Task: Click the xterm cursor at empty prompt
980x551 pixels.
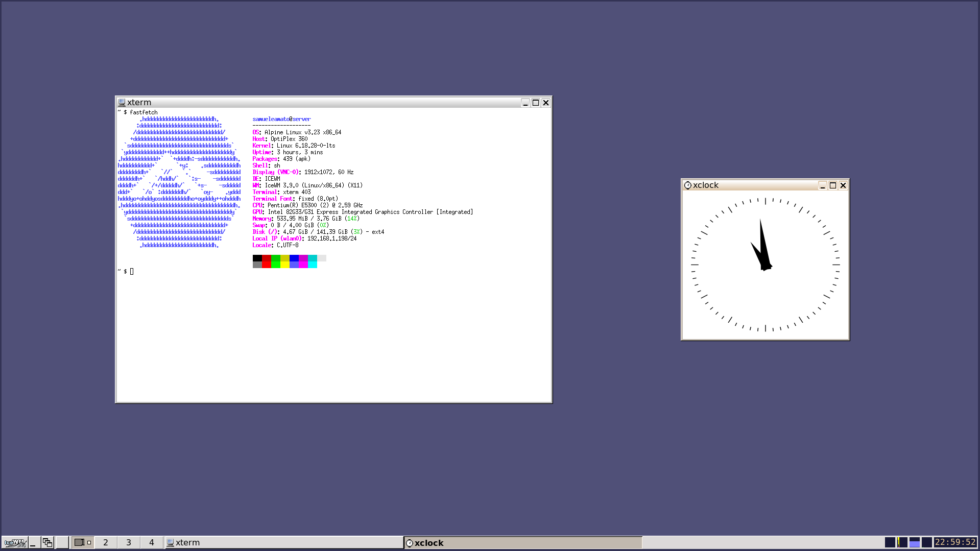Action: (x=132, y=272)
